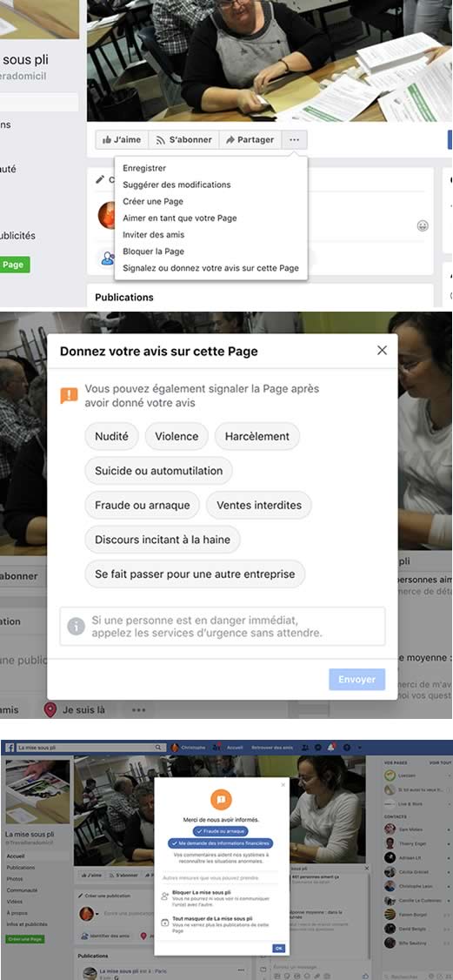This screenshot has width=453, height=980.
Task: Close the Merci de nous avoir informés dialog
Action: point(283,784)
